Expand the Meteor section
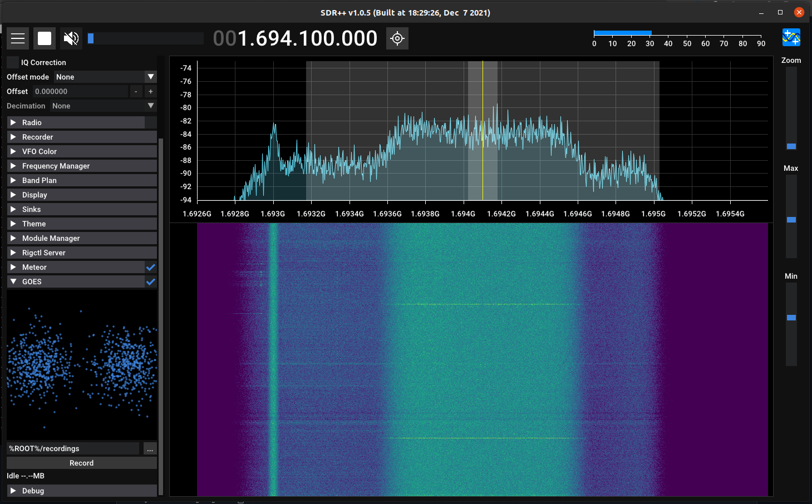812x504 pixels. click(76, 267)
